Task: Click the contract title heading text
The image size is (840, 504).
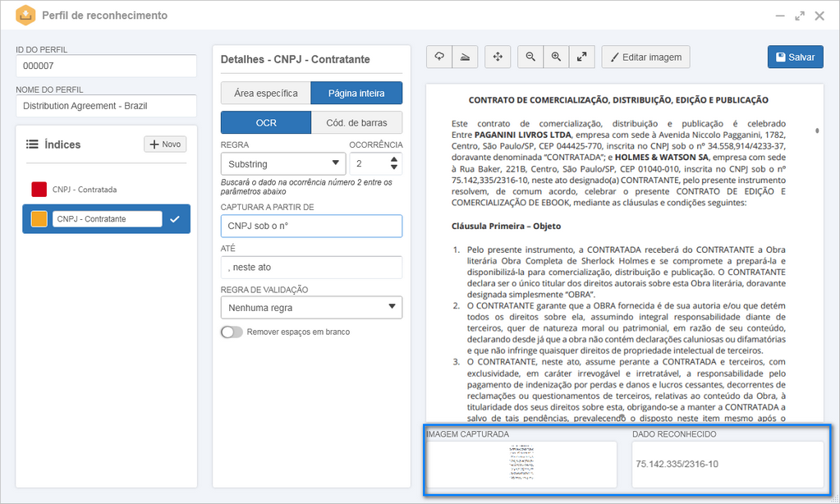Action: pyautogui.click(x=618, y=100)
